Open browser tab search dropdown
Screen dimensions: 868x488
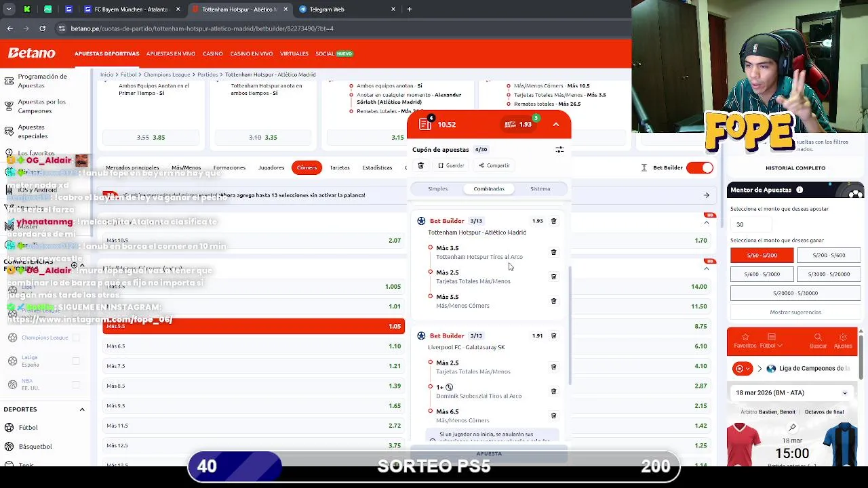click(x=9, y=9)
